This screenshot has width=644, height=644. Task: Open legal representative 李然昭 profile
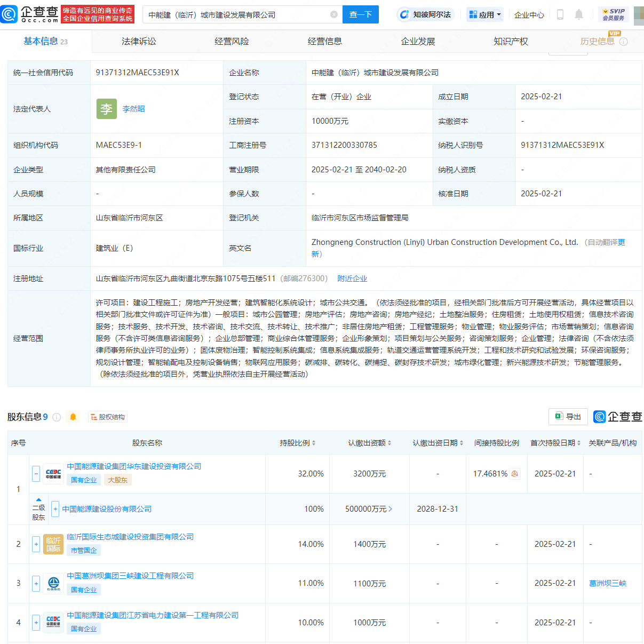point(133,109)
